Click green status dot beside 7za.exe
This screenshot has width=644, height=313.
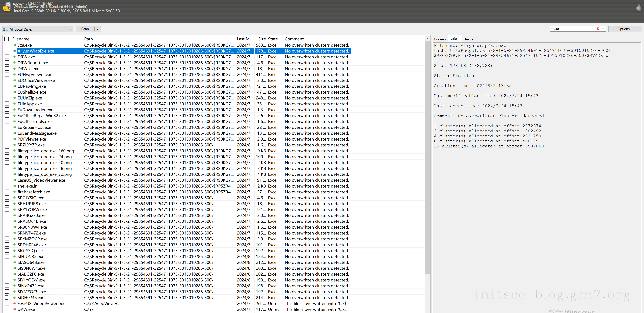(x=15, y=45)
